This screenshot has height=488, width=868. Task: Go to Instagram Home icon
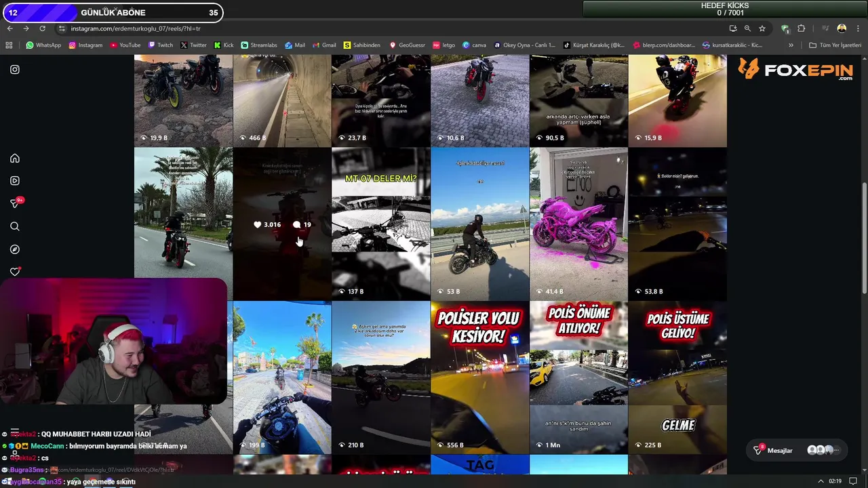tap(14, 158)
